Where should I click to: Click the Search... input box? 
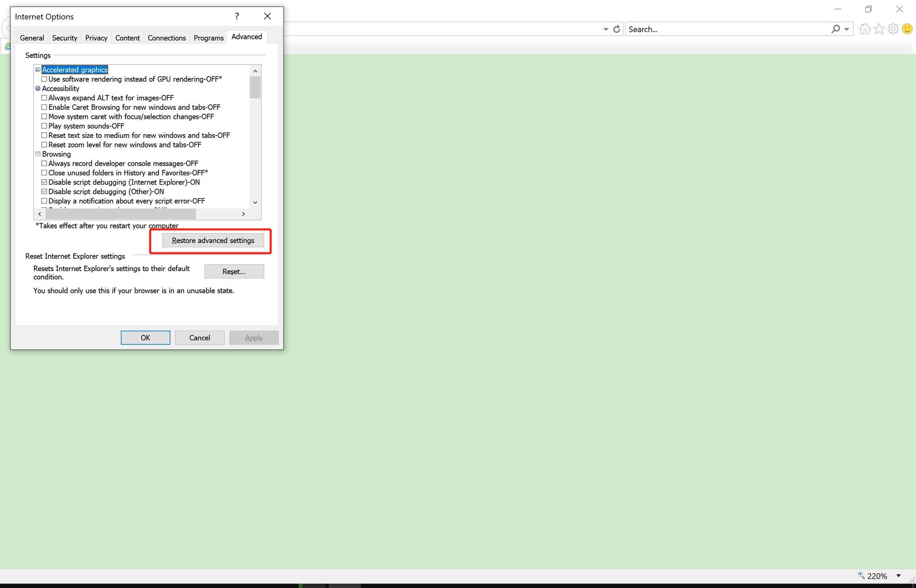click(728, 29)
